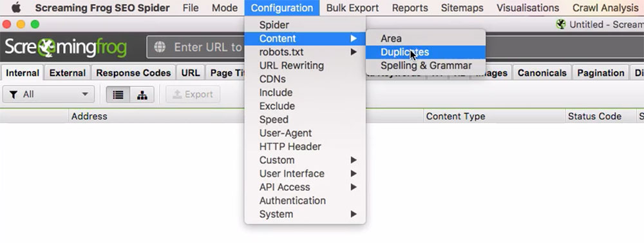644x243 pixels.
Task: Open the Bulk Export menu
Action: click(x=352, y=8)
